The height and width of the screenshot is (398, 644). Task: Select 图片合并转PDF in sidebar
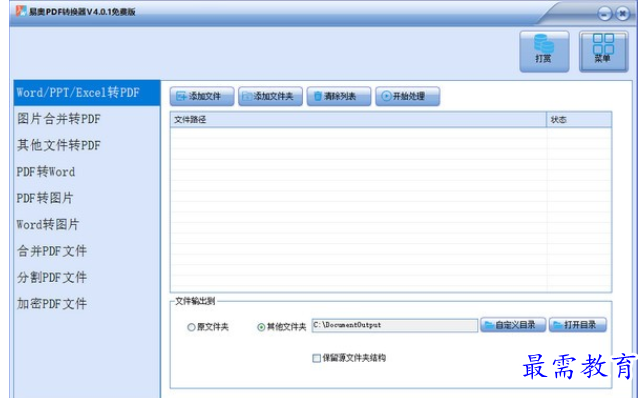(x=87, y=119)
